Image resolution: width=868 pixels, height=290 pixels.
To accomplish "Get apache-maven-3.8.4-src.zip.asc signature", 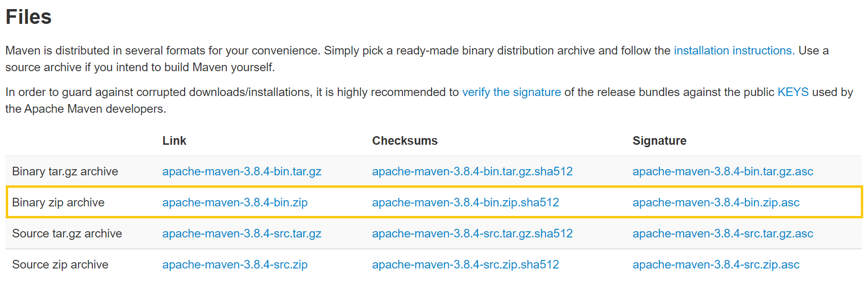I will click(716, 265).
